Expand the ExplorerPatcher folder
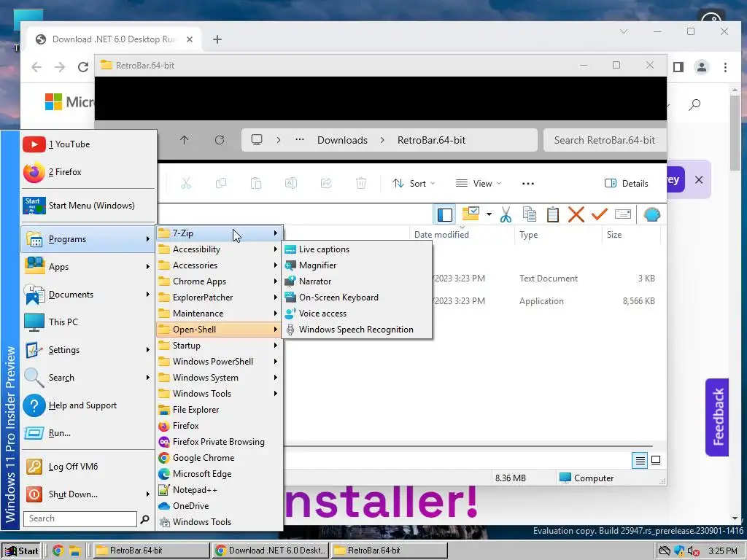The height and width of the screenshot is (560, 747). (x=219, y=297)
